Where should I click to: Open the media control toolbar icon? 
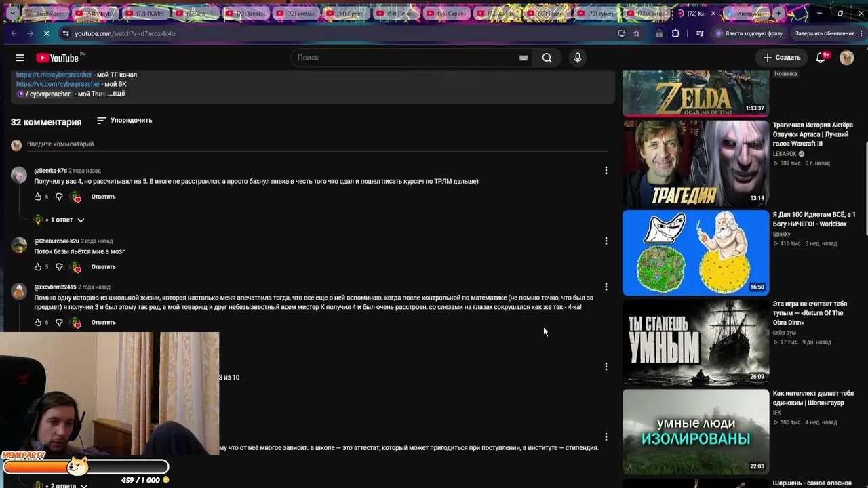[700, 33]
